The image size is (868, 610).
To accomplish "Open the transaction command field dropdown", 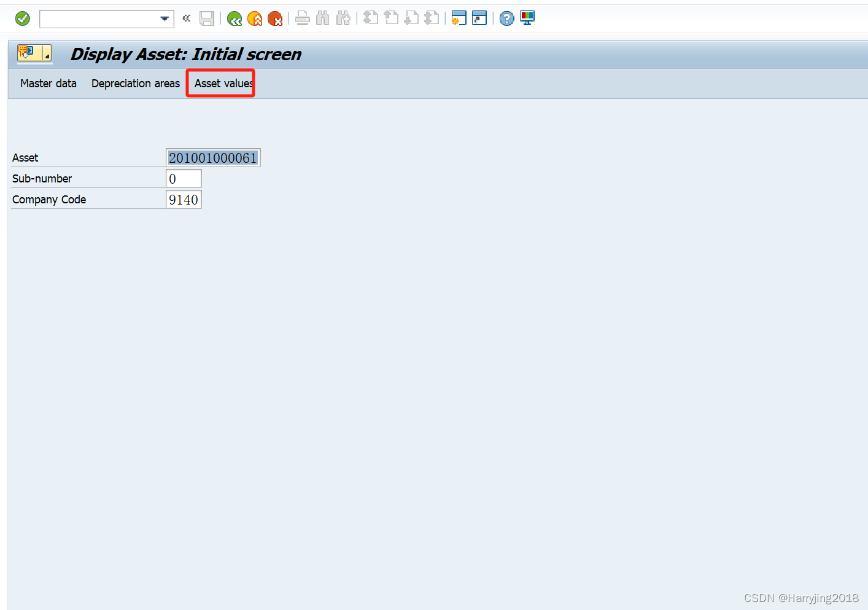I will pos(165,18).
